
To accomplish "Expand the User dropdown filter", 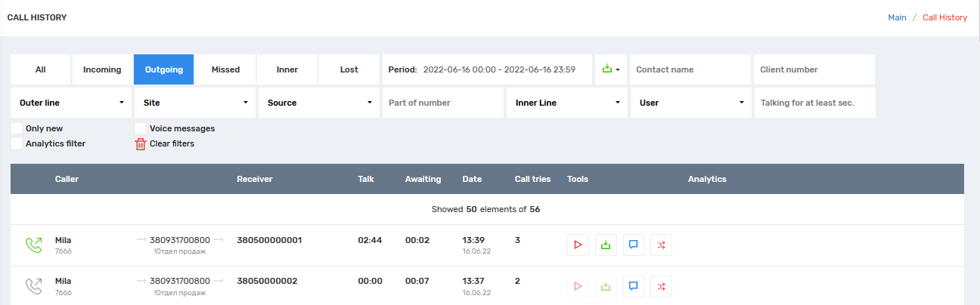I will [691, 103].
